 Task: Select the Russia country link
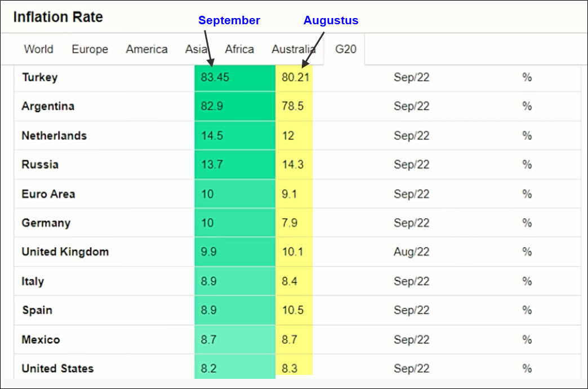tap(40, 165)
